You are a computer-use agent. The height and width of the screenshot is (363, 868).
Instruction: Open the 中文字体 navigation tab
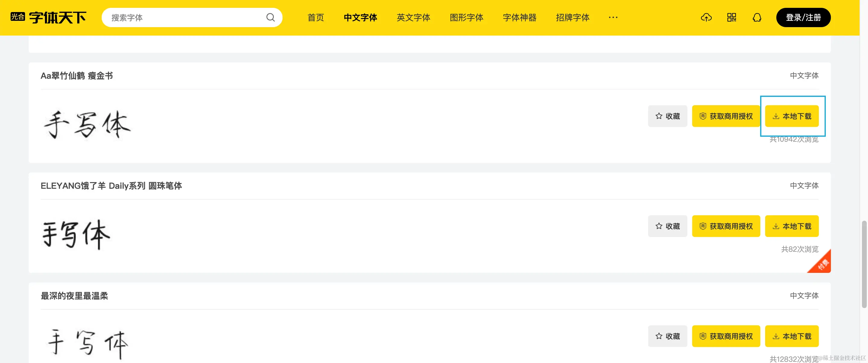coord(360,17)
